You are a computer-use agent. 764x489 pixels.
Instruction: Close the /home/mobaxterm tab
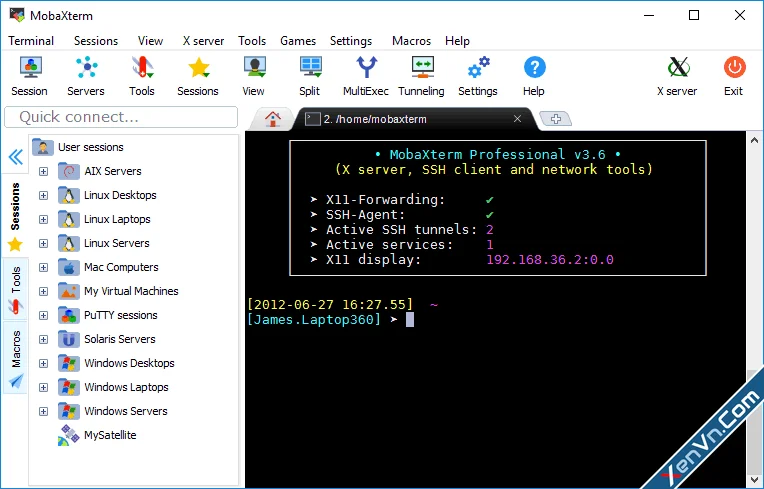(517, 119)
